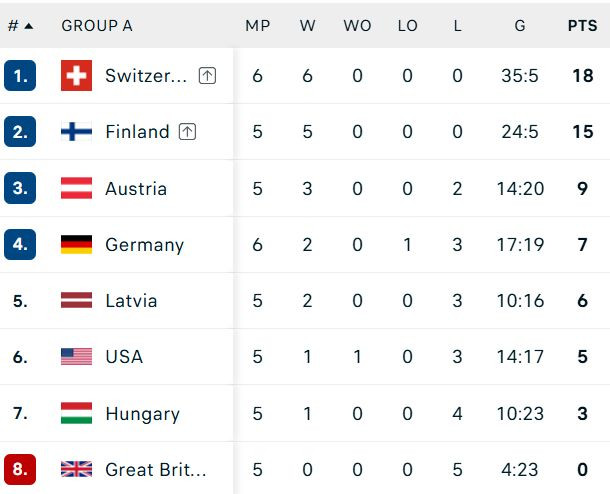Click the USA flag icon
The image size is (610, 494).
(77, 356)
